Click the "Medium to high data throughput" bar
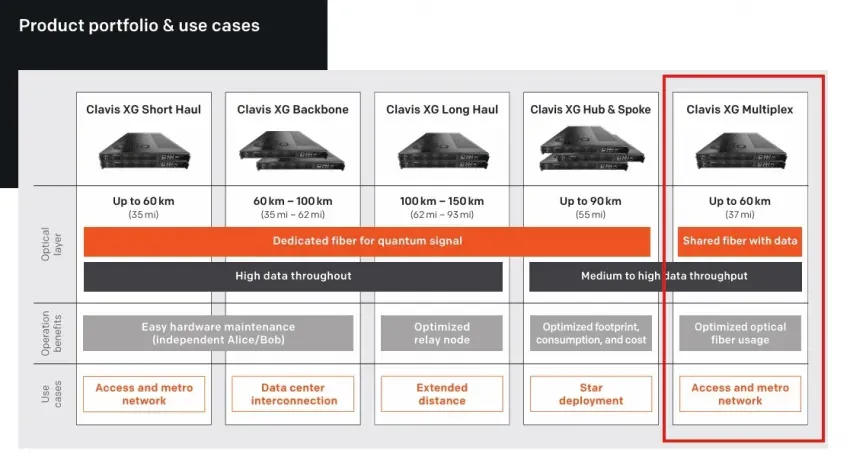 [x=665, y=277]
